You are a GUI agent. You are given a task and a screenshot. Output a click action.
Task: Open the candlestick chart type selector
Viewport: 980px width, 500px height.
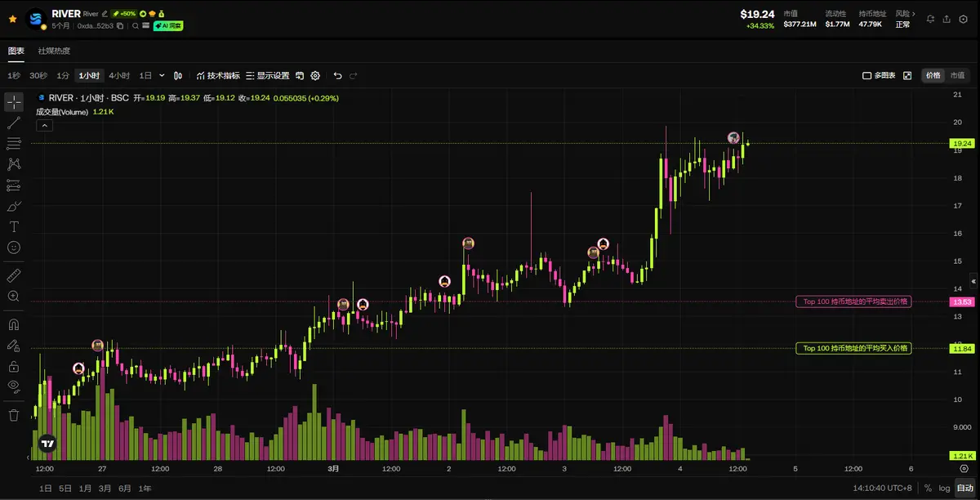click(x=178, y=75)
